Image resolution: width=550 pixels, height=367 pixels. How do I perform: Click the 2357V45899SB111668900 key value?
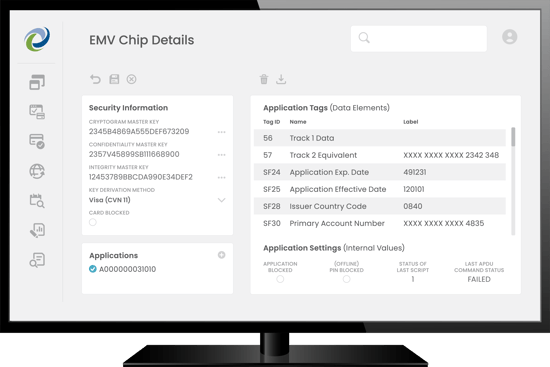(x=134, y=154)
